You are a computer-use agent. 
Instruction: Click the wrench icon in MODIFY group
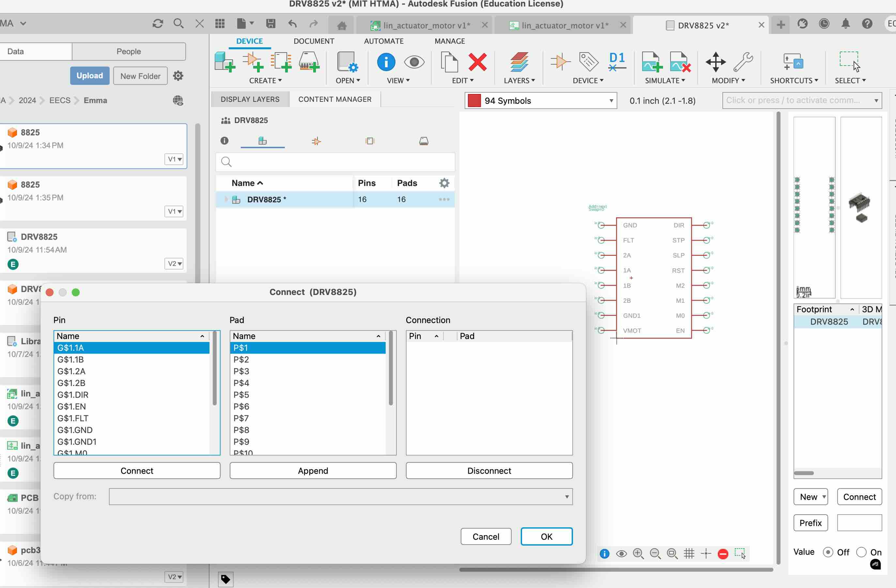tap(743, 62)
